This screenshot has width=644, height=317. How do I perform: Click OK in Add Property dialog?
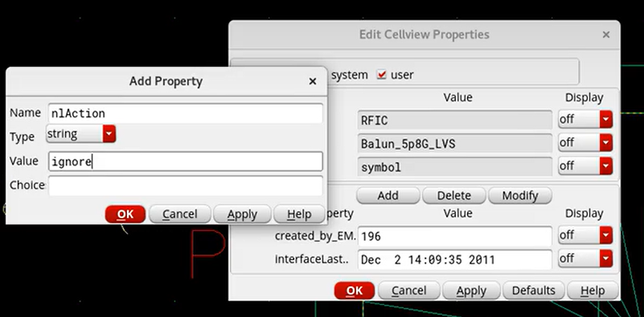[125, 214]
